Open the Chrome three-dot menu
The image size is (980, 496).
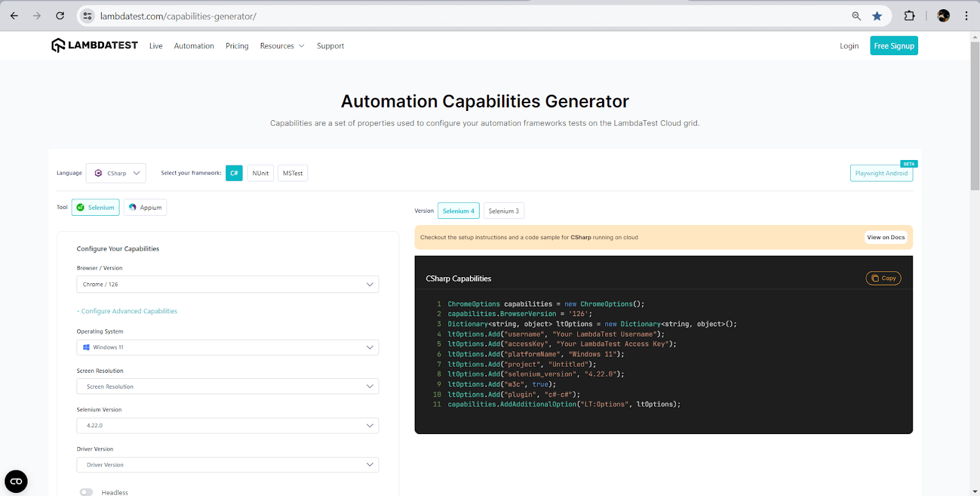pyautogui.click(x=967, y=16)
